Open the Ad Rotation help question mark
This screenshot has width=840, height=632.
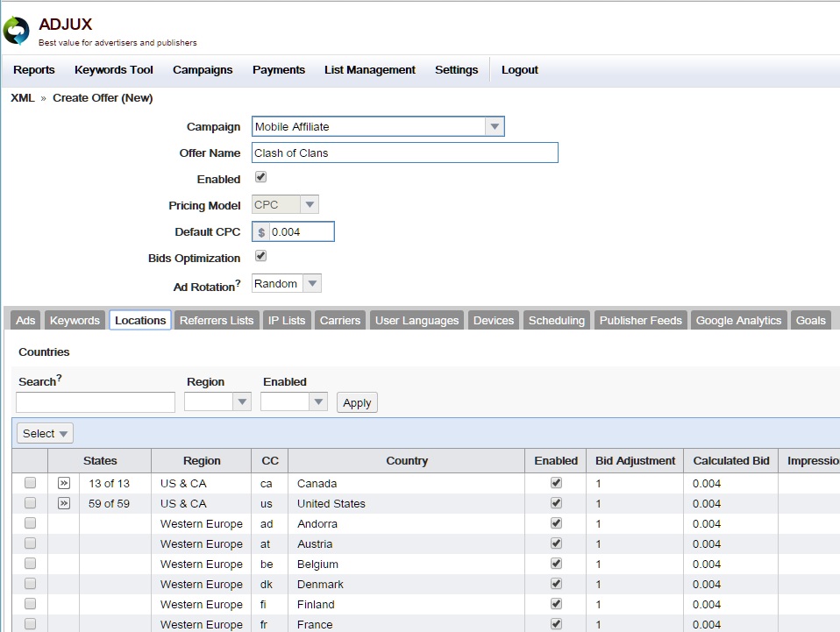coord(238,283)
